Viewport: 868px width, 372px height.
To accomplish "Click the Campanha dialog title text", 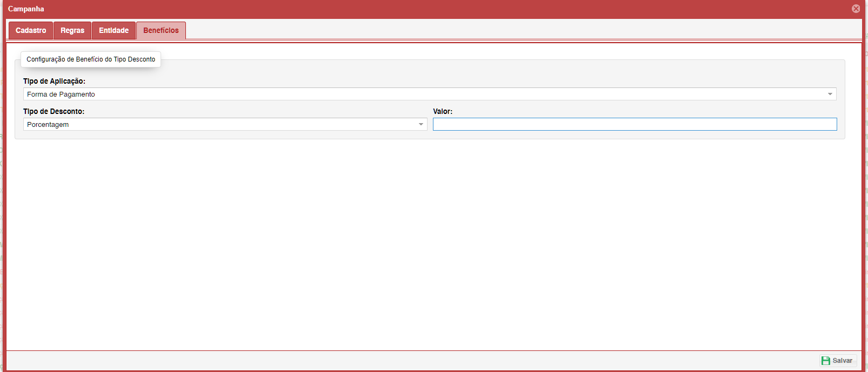I will [26, 9].
